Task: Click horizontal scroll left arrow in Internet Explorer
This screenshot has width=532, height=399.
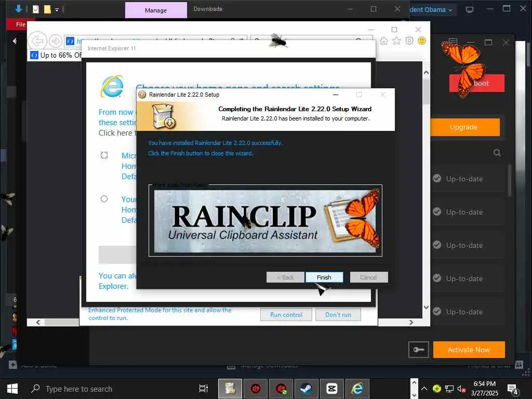Action: pyautogui.click(x=38, y=322)
